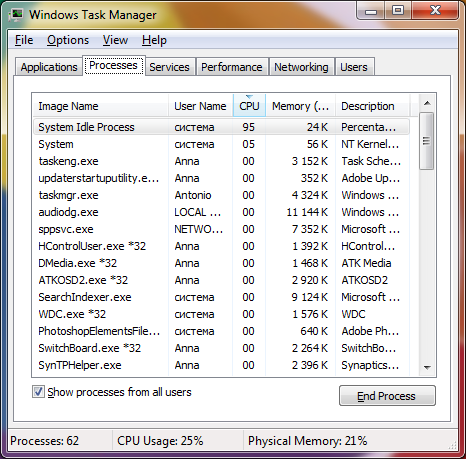Minimize the Task Manager window
Screen dimensions: 466x459
pos(370,12)
